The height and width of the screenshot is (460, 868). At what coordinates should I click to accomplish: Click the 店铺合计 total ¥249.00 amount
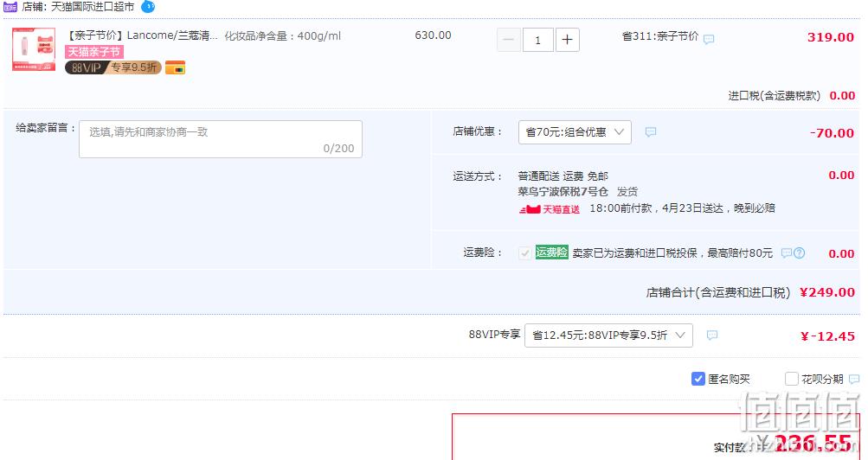pos(827,292)
